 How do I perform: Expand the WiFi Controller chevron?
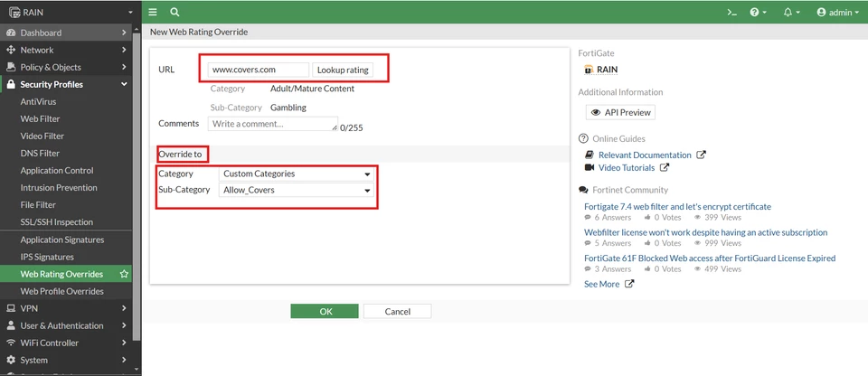[124, 343]
